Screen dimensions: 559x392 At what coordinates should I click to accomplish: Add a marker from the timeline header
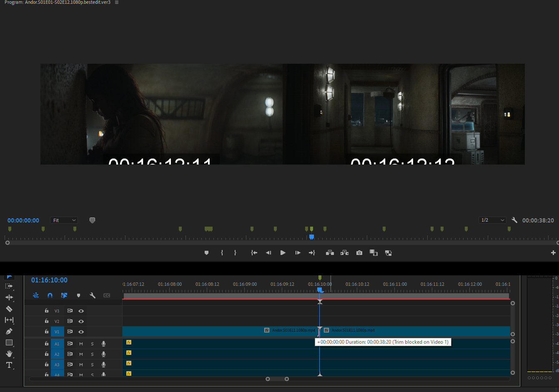coord(78,295)
